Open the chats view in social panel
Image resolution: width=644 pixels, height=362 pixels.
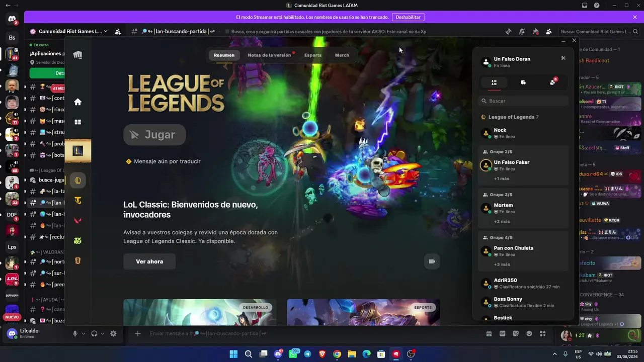click(523, 82)
